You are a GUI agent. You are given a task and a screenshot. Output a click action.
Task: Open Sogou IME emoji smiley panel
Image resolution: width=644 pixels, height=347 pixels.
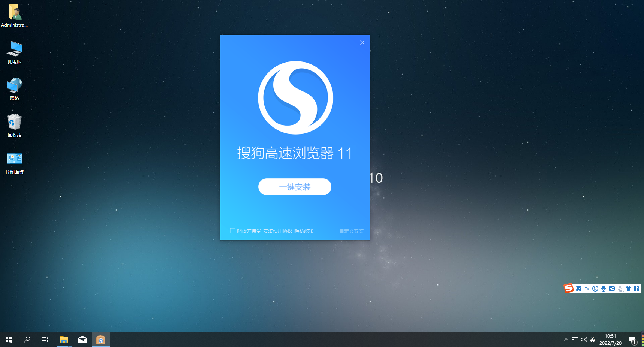pos(595,289)
